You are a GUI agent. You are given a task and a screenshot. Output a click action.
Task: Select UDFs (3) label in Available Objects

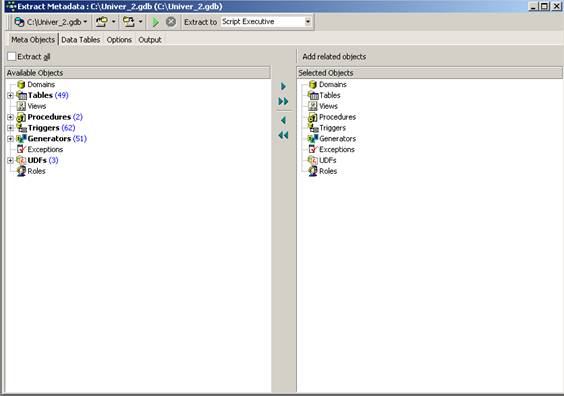[x=43, y=160]
